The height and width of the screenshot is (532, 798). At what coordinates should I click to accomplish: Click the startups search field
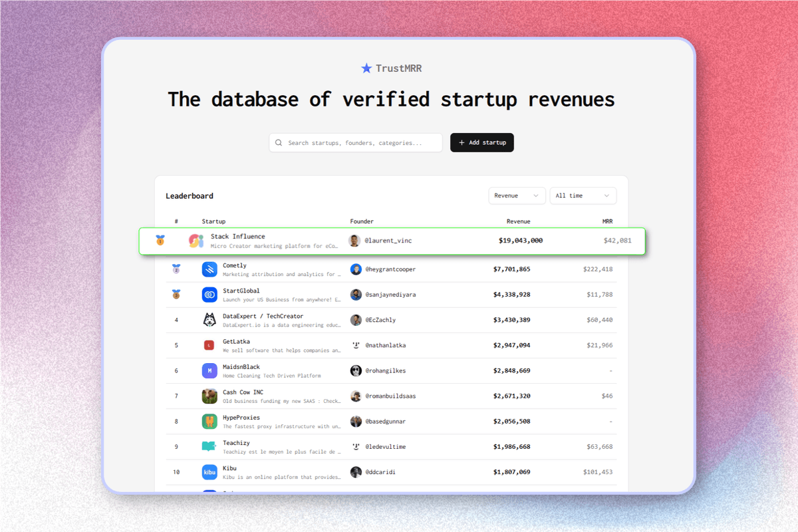(355, 142)
